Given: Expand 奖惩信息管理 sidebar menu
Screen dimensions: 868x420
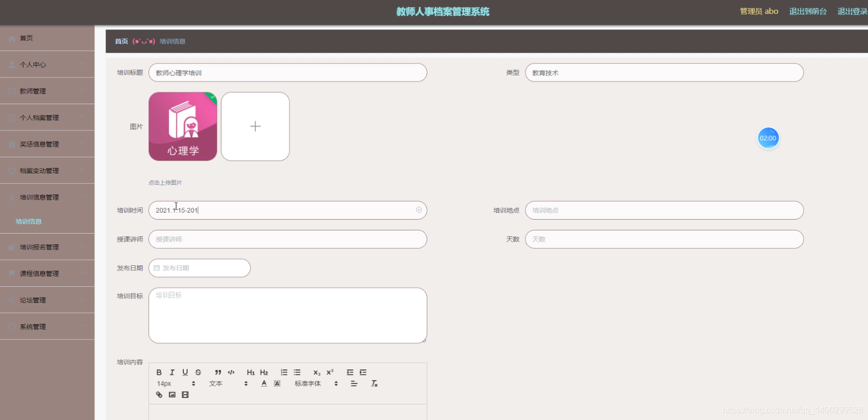Looking at the screenshot, I should (x=47, y=144).
